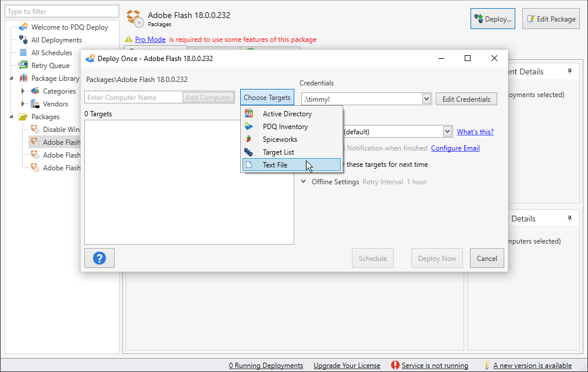
Task: Click the Schedule button
Action: pyautogui.click(x=372, y=259)
